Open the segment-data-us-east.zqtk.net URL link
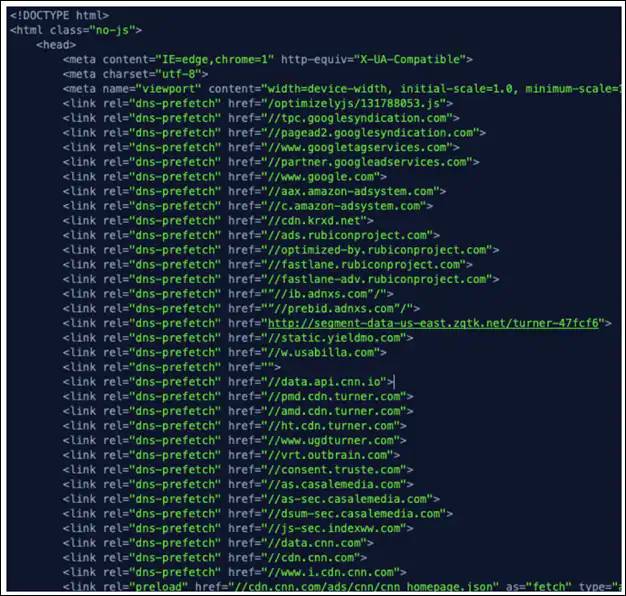Viewport: 626px width, 596px height. (435, 323)
